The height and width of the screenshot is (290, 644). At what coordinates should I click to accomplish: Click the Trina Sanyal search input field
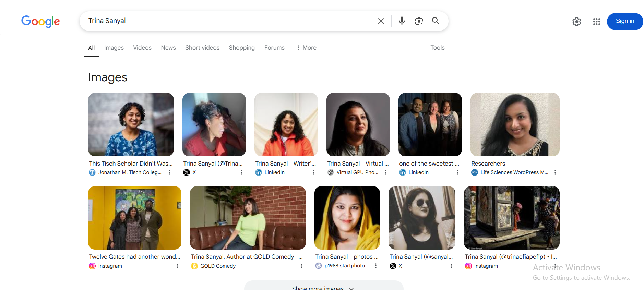[226, 21]
